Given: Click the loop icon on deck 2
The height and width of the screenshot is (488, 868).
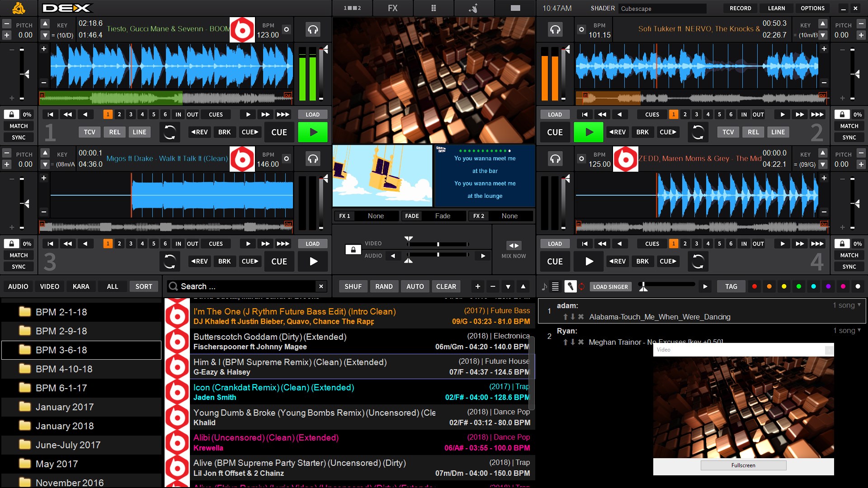Looking at the screenshot, I should [x=698, y=132].
